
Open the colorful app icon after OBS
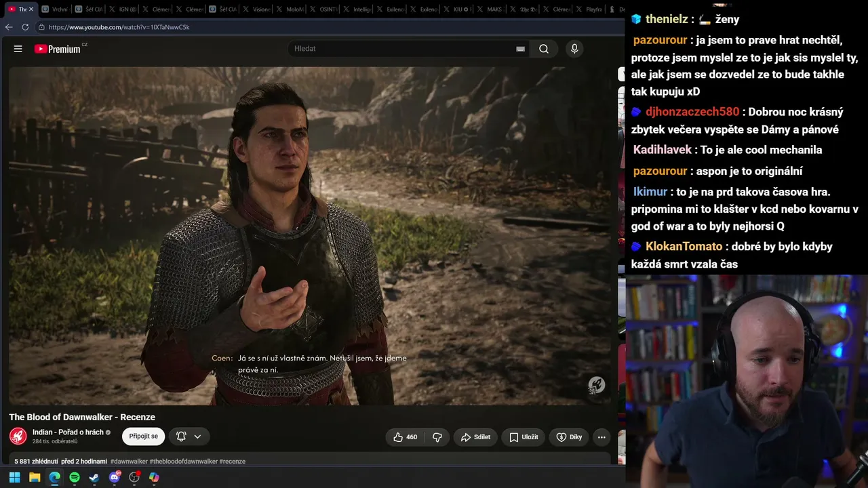(x=154, y=477)
